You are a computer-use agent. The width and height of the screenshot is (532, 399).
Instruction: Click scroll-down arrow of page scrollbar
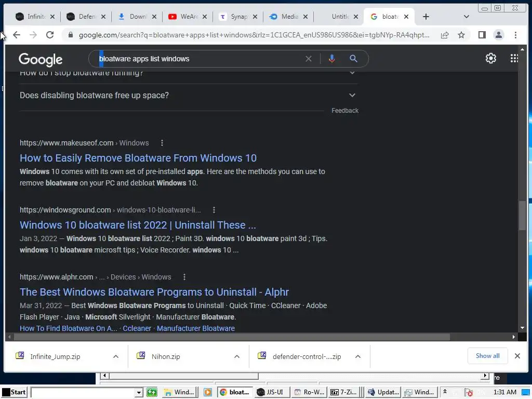pyautogui.click(x=522, y=328)
